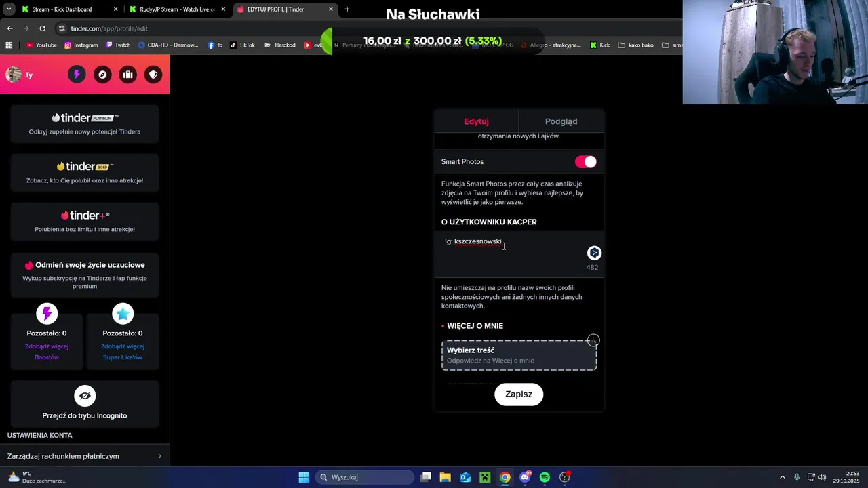
Task: Open the Work Mode briefcase icon
Action: coord(127,75)
